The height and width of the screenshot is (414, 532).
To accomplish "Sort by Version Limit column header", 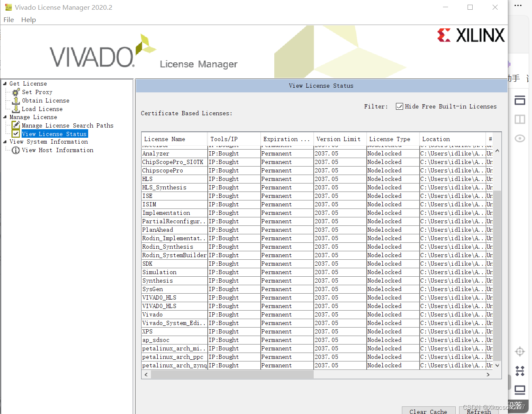I will 340,139.
